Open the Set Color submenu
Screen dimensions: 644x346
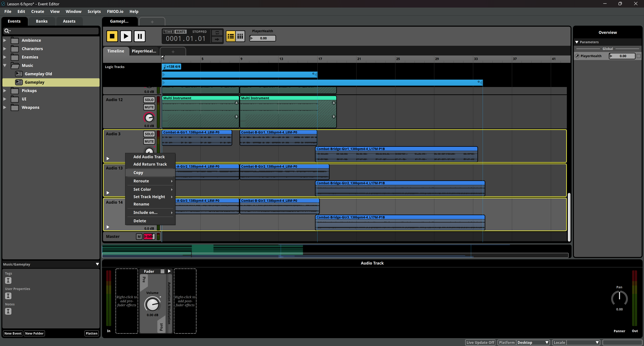pyautogui.click(x=150, y=189)
